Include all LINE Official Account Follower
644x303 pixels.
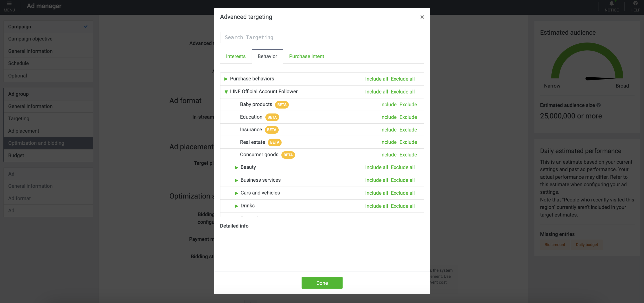pyautogui.click(x=376, y=92)
